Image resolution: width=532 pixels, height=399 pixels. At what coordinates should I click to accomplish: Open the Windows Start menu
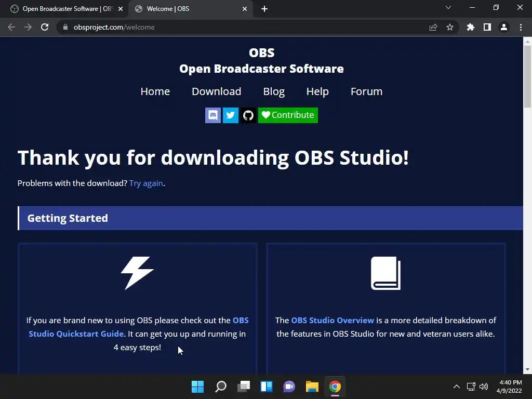point(197,387)
